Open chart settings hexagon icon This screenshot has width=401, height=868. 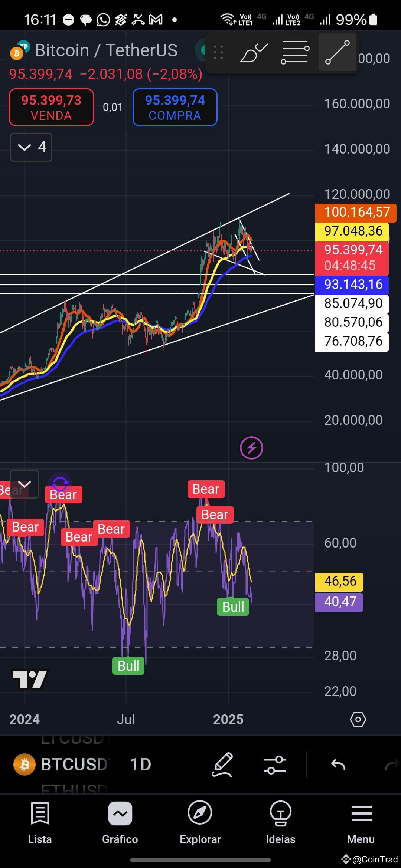(358, 719)
